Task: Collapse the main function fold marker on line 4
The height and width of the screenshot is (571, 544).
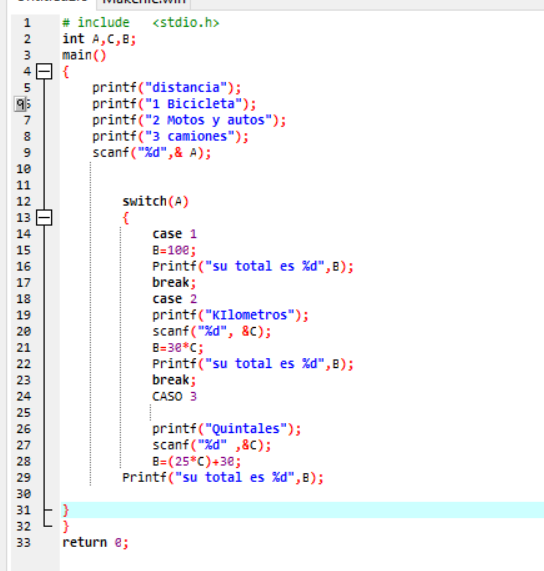Action: pos(44,71)
